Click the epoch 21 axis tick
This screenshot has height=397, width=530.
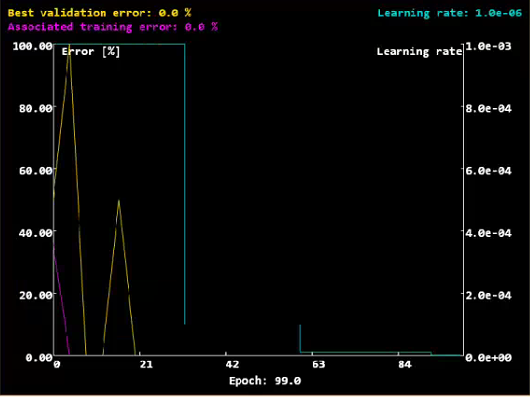(146, 365)
